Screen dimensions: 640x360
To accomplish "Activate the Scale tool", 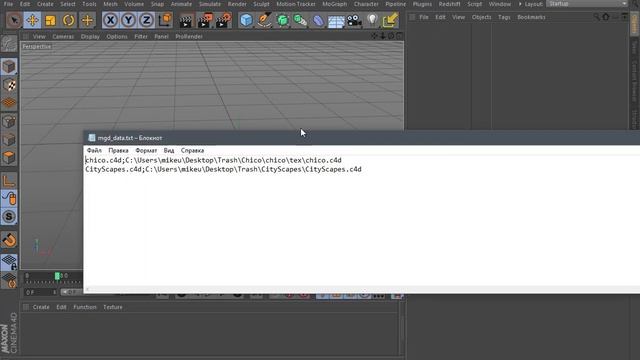I will [50, 20].
